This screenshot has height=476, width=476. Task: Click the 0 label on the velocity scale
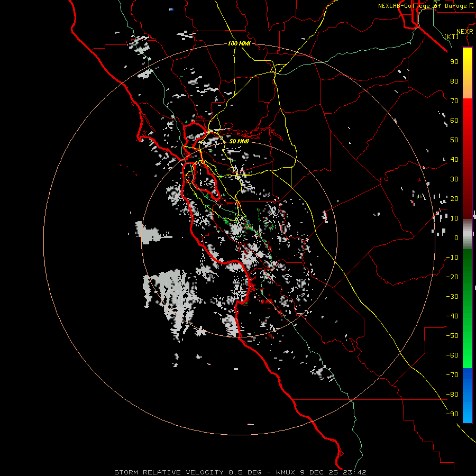[x=456, y=238]
